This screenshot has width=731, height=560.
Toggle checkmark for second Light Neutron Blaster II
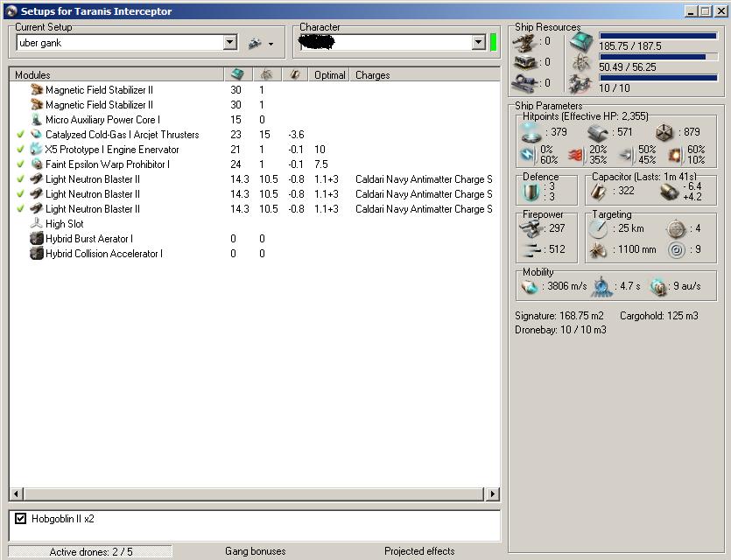tap(20, 193)
